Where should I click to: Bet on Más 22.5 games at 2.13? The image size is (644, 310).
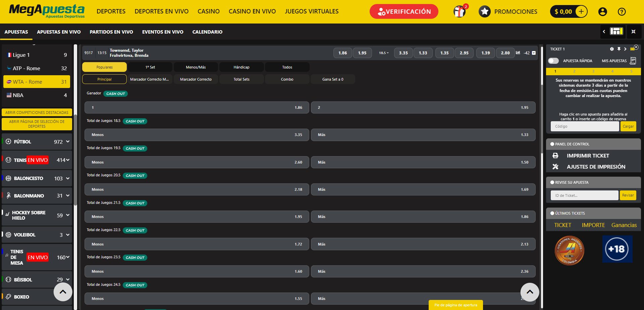tap(423, 244)
